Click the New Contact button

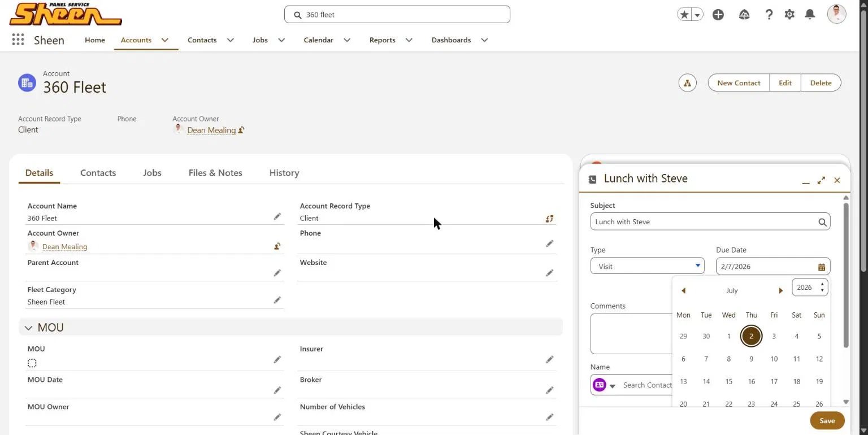coord(739,83)
